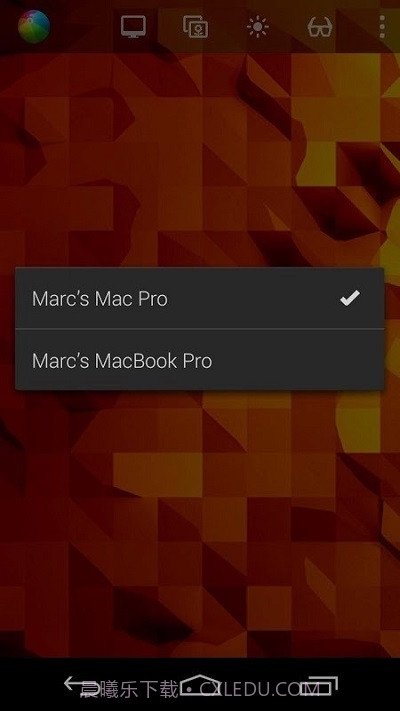Tap the dimmed wallpaper below the device popup
This screenshot has height=711, width=400.
(200, 521)
